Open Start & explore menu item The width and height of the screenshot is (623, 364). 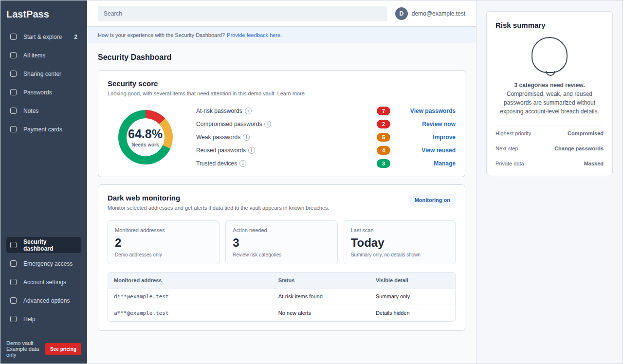pyautogui.click(x=44, y=37)
